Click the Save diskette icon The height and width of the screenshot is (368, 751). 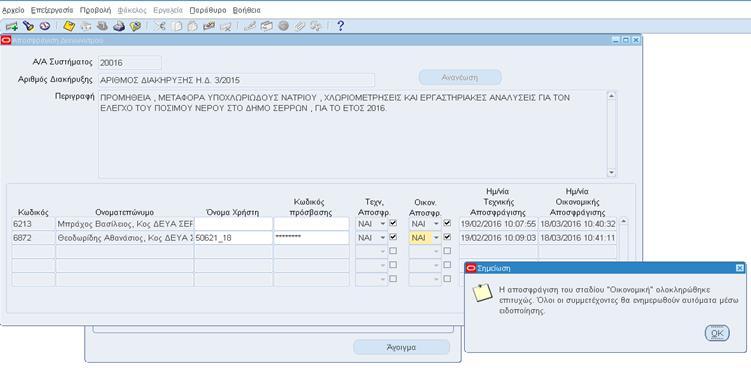pos(69,26)
